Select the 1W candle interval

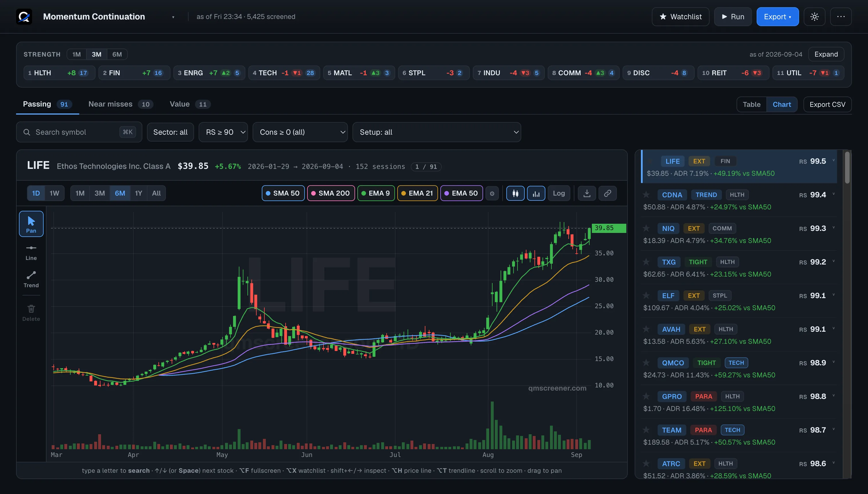pos(54,193)
